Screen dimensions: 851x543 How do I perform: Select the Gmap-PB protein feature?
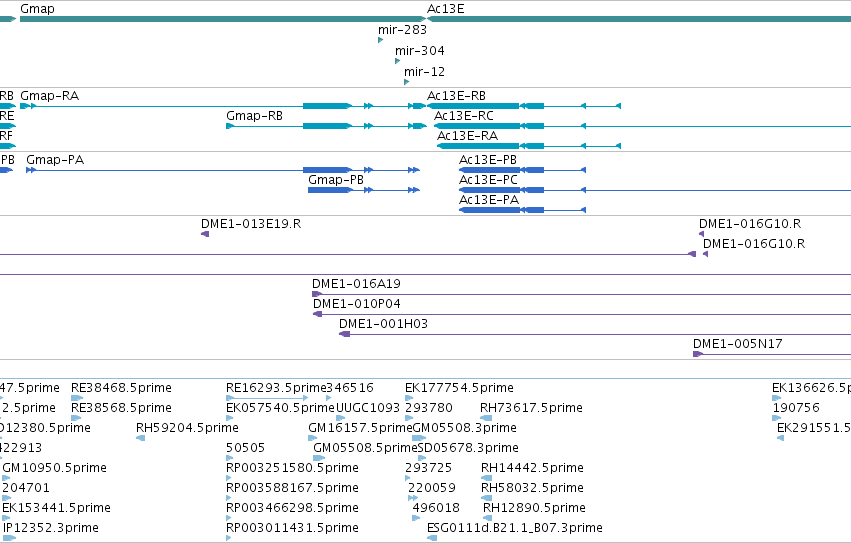click(364, 190)
